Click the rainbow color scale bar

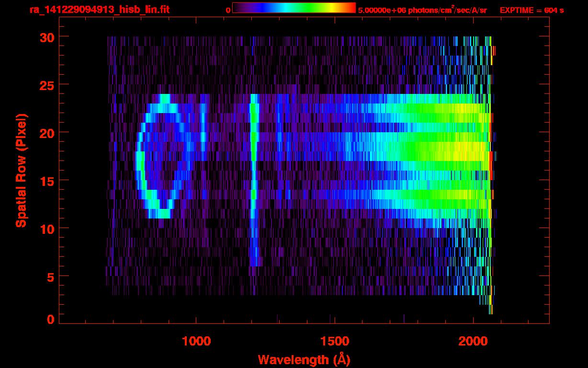(294, 8)
